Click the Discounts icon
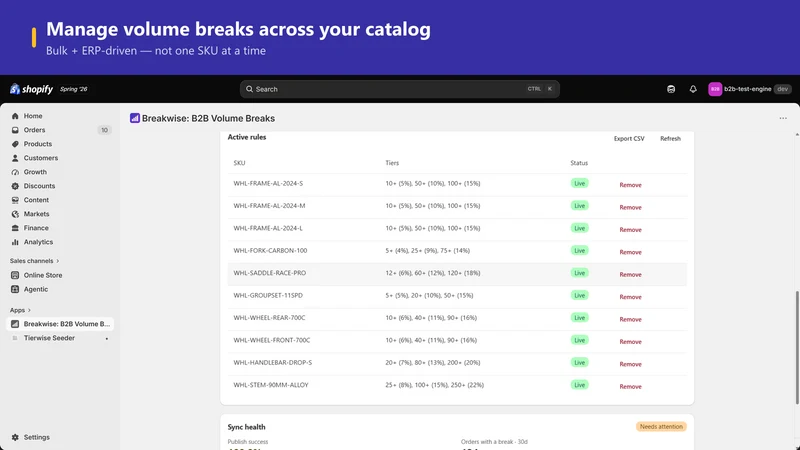 15,186
